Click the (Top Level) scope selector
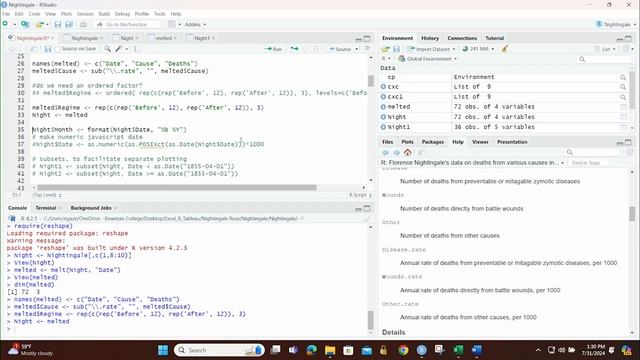640x360 pixels. click(47, 195)
